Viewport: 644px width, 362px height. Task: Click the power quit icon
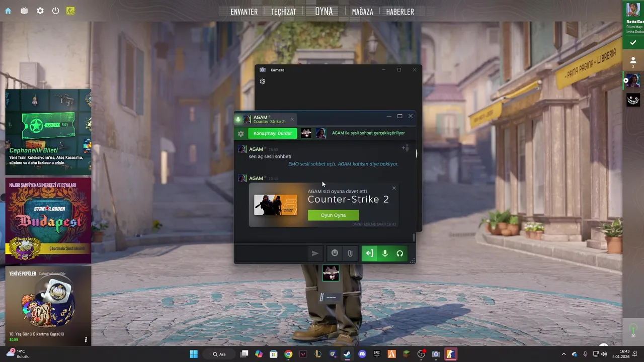coord(56,11)
